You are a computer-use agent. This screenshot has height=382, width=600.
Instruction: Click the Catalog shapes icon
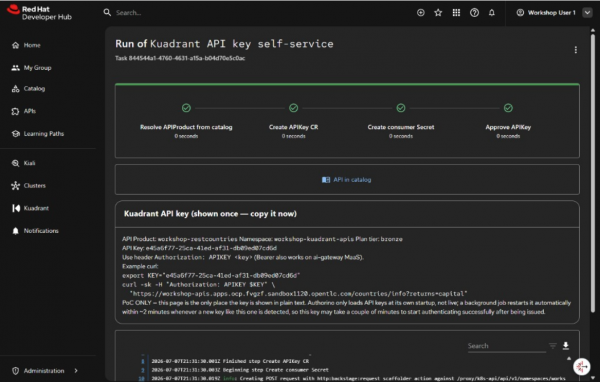(x=15, y=89)
